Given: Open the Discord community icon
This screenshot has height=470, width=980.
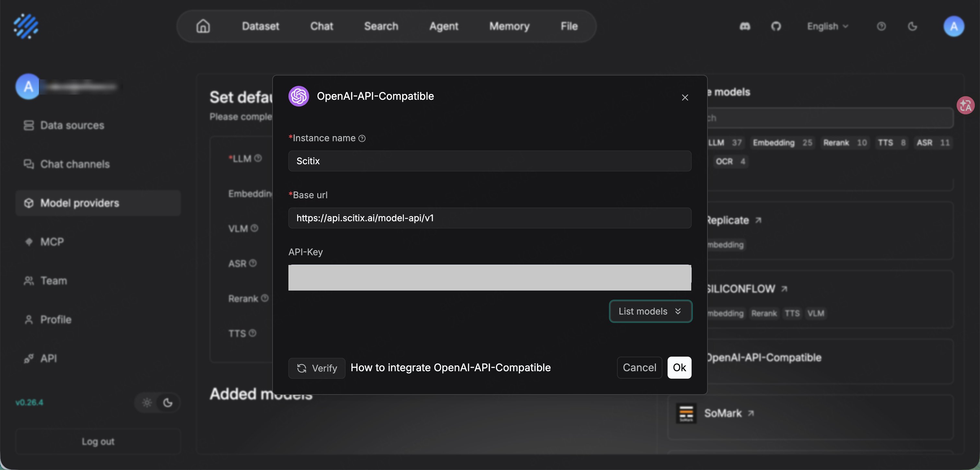Looking at the screenshot, I should click(x=745, y=26).
